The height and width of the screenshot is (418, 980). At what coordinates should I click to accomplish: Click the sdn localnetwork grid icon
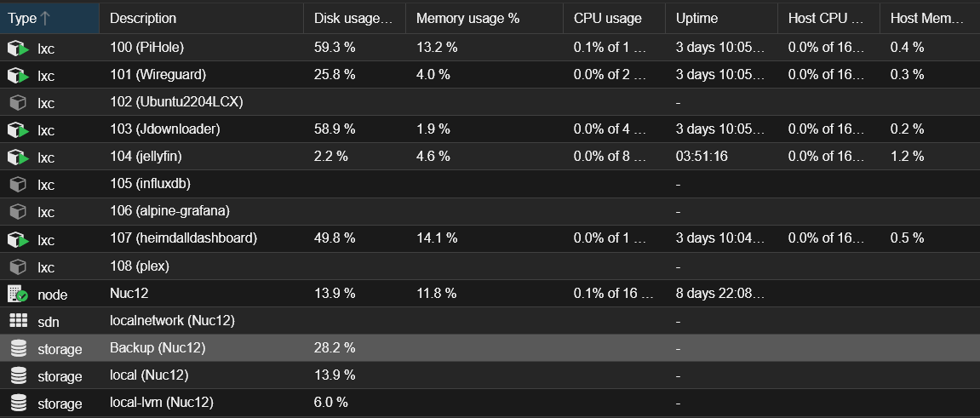[18, 321]
